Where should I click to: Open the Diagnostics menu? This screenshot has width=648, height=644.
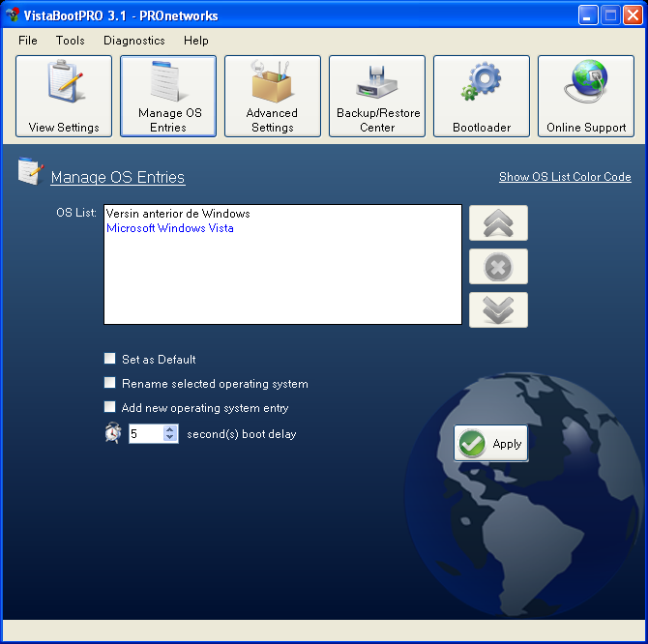[134, 41]
